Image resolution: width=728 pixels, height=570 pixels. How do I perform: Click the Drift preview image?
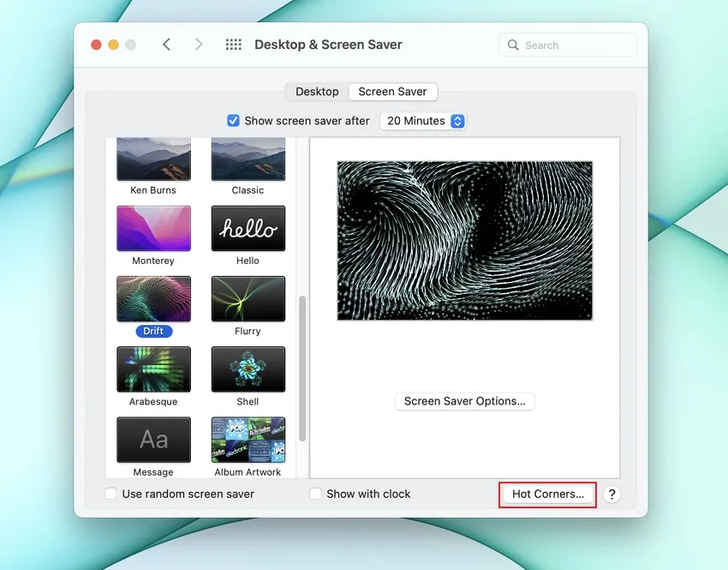(x=465, y=241)
